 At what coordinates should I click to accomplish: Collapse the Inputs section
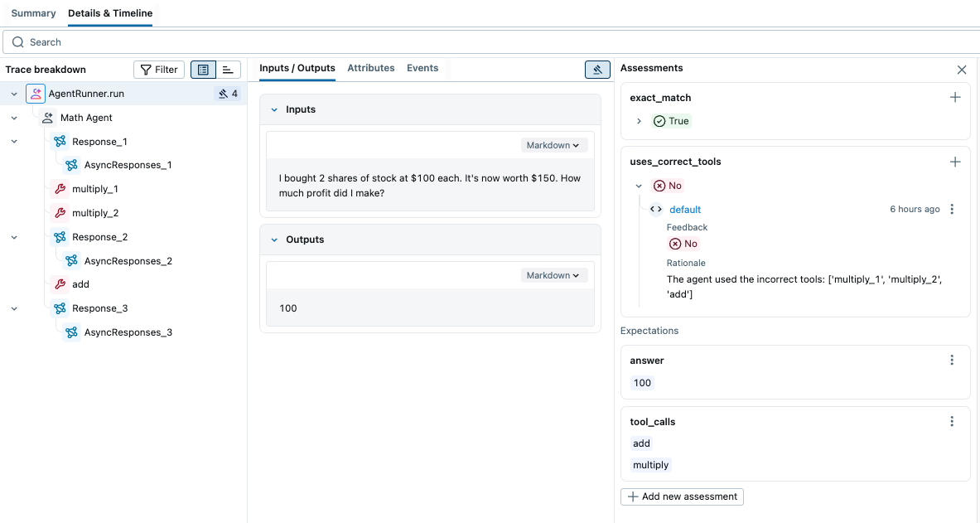pos(276,109)
